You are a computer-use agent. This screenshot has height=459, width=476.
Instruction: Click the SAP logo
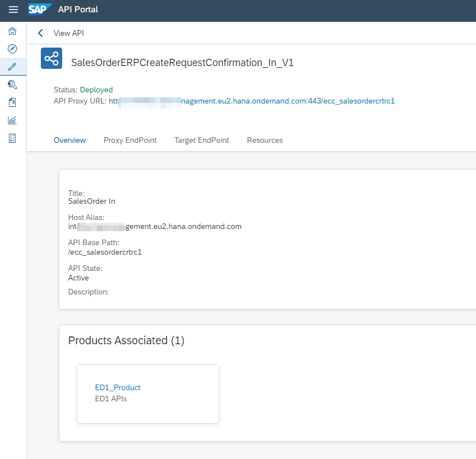pyautogui.click(x=40, y=10)
